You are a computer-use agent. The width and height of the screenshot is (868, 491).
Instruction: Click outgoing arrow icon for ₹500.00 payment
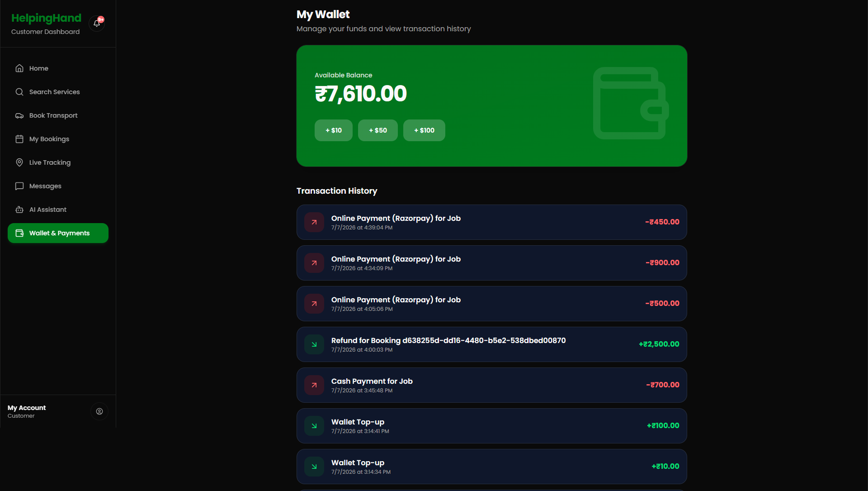coord(314,304)
